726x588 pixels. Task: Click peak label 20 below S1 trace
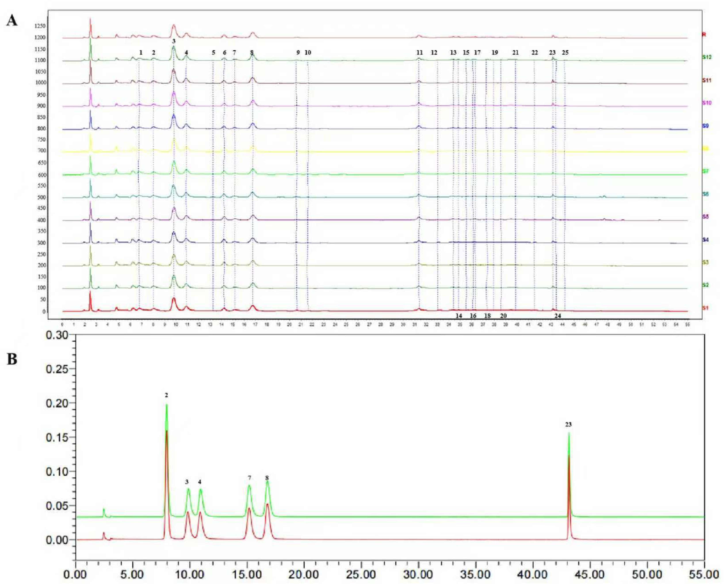click(503, 316)
